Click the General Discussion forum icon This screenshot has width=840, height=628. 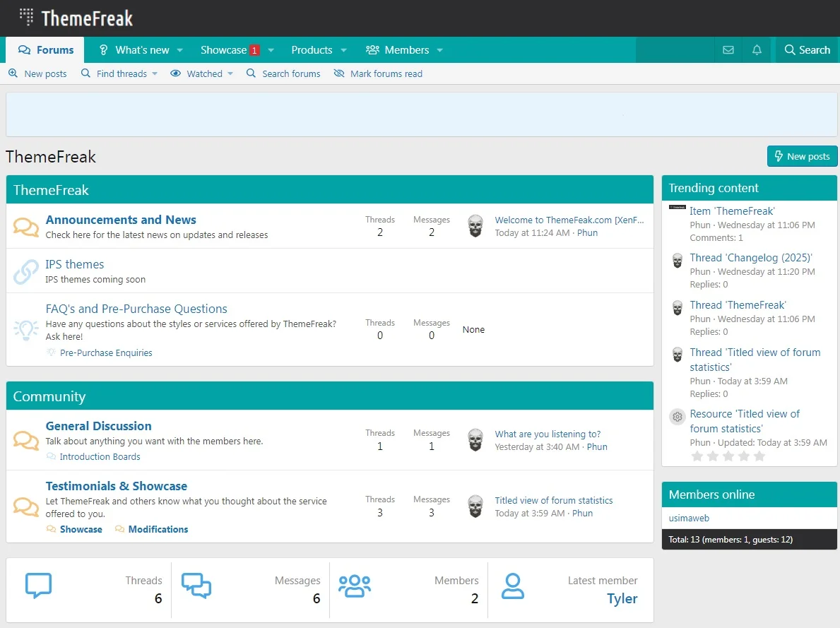click(x=26, y=440)
